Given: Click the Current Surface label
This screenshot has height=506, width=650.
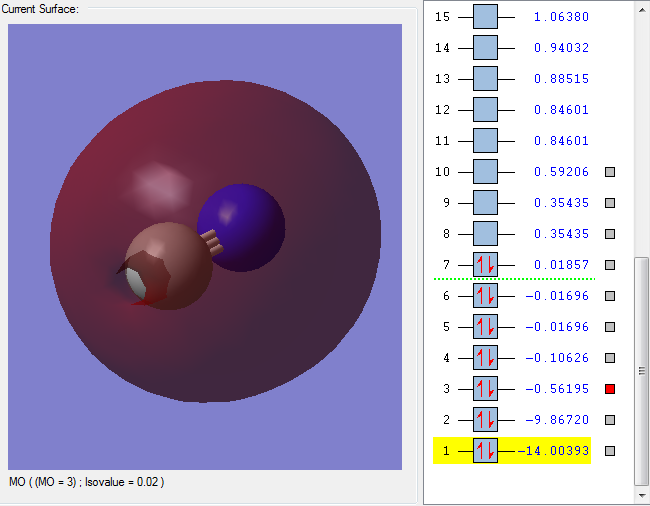Looking at the screenshot, I should point(40,9).
